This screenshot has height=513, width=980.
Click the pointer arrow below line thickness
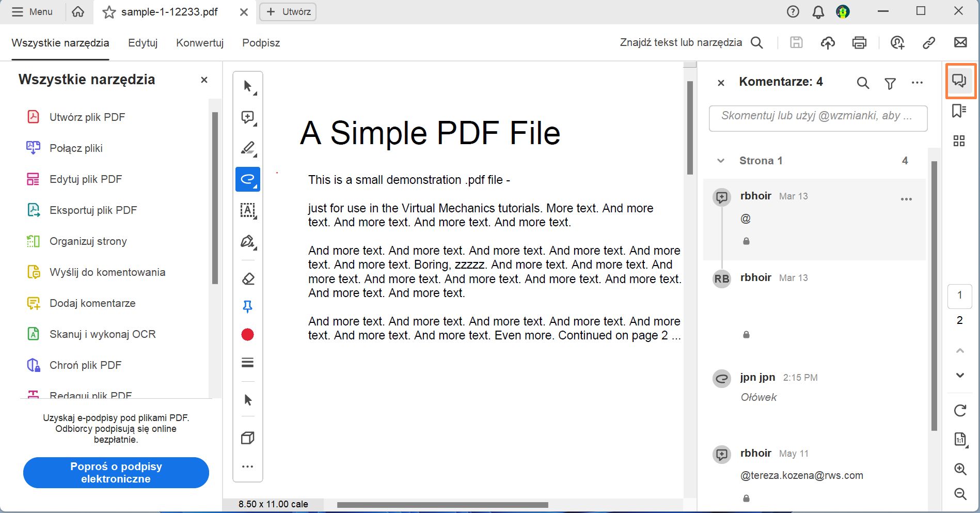pyautogui.click(x=248, y=400)
